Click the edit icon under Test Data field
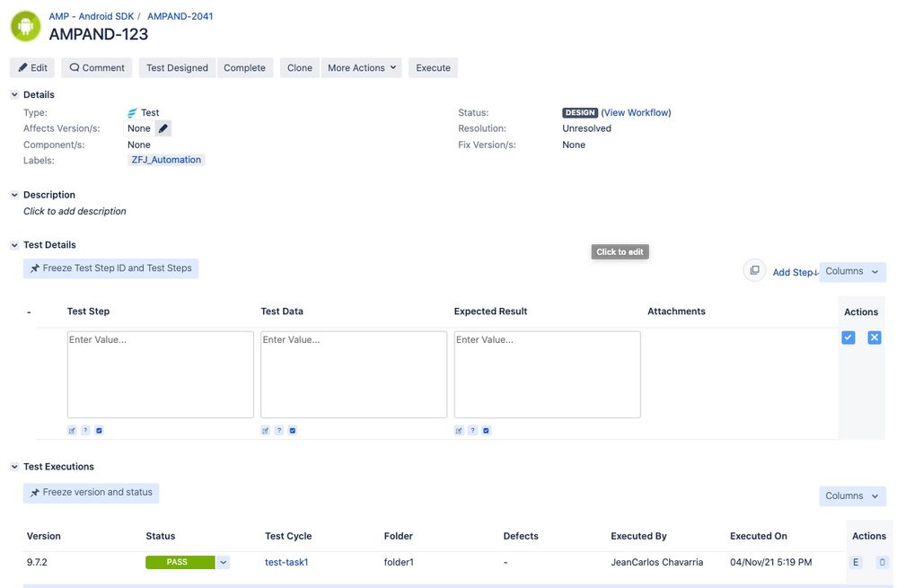 pos(266,430)
